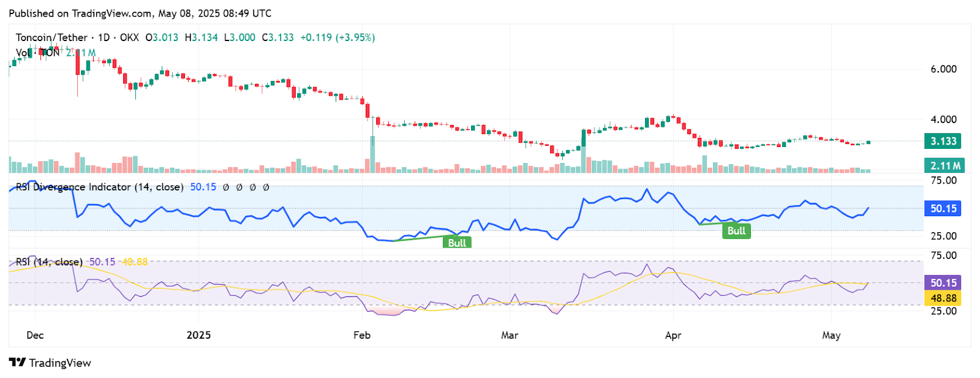Select the RSI (14, close) legend title
Viewport: 980px width, 378px height.
click(x=49, y=262)
